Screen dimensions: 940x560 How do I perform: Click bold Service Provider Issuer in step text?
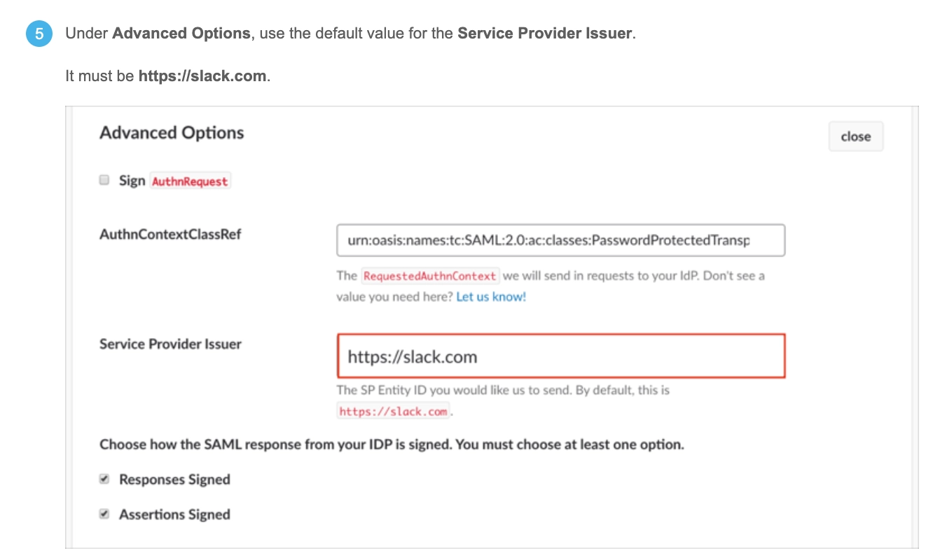(x=545, y=34)
